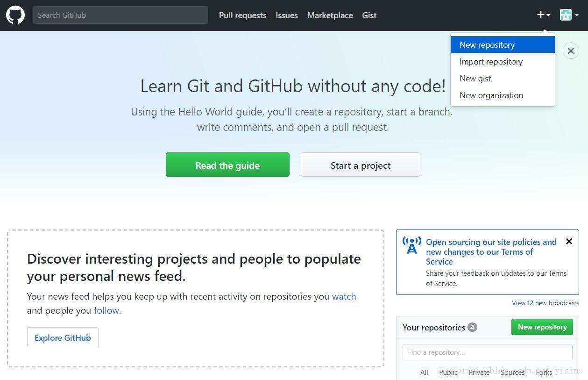This screenshot has height=380, width=588.
Task: Select the All repositories filter tab
Action: [x=424, y=372]
